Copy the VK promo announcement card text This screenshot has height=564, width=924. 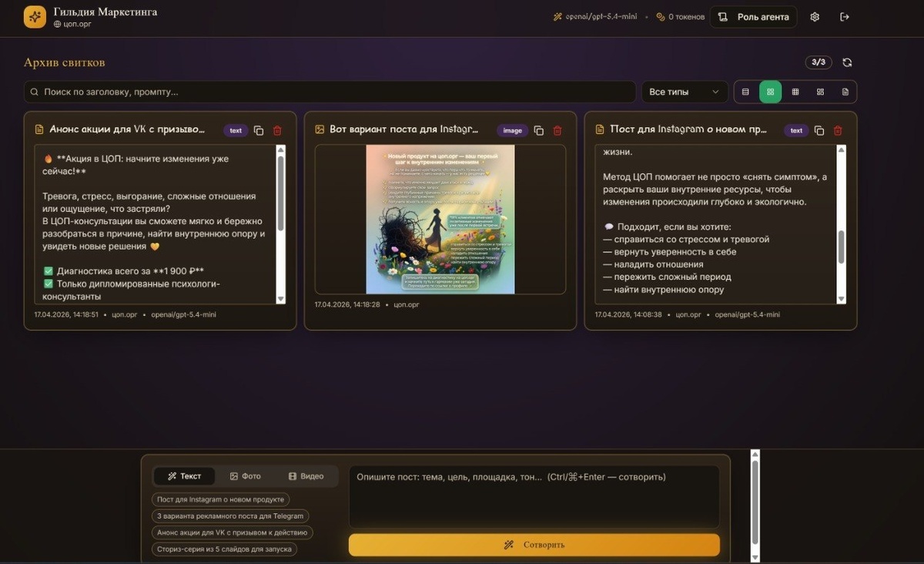259,130
